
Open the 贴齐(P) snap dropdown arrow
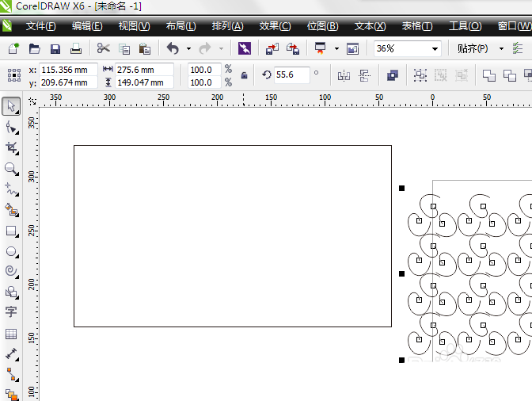(501, 49)
